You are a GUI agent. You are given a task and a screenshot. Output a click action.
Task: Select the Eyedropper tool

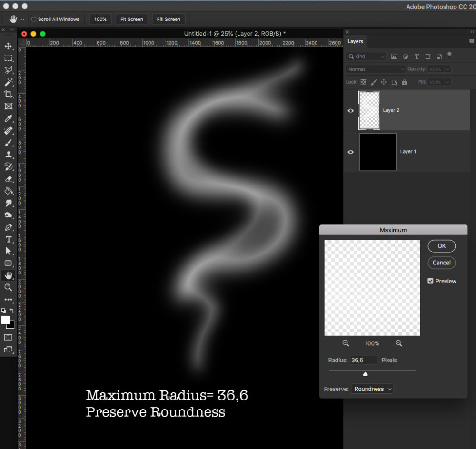click(8, 118)
